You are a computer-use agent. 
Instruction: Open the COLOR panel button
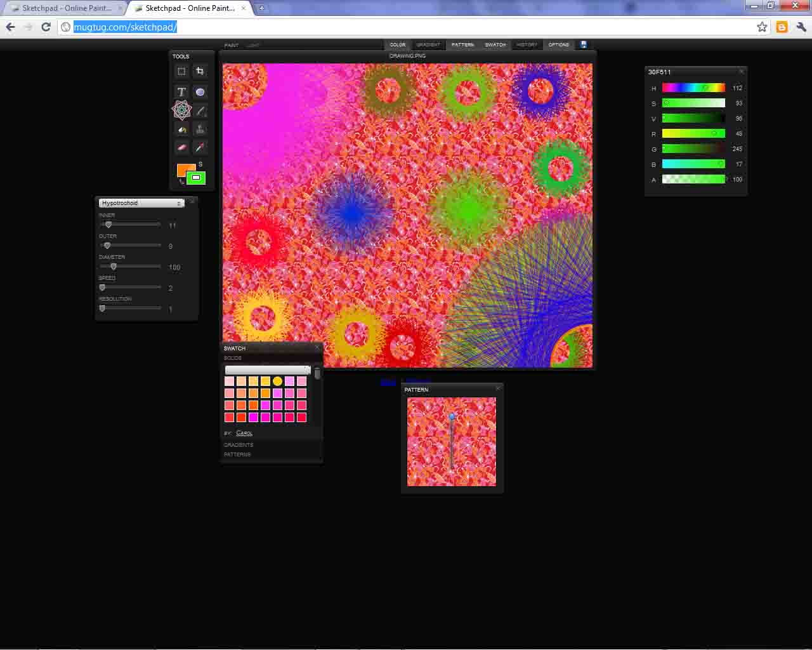click(398, 44)
